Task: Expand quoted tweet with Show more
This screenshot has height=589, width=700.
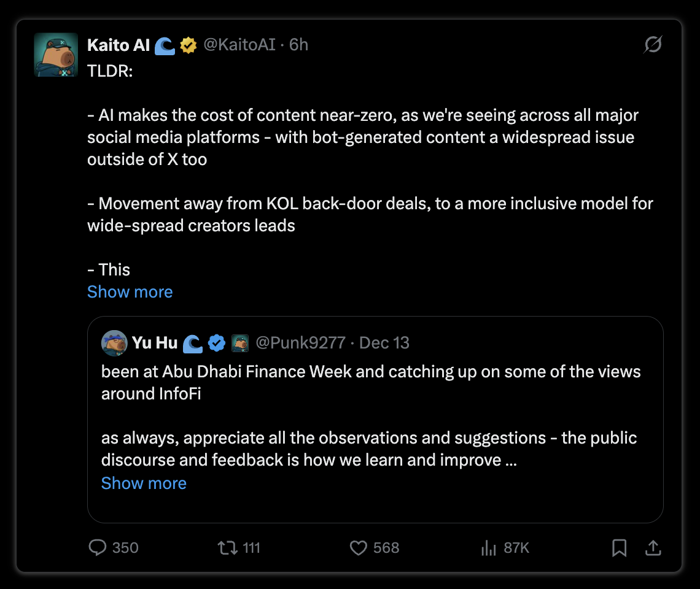Action: coord(144,483)
